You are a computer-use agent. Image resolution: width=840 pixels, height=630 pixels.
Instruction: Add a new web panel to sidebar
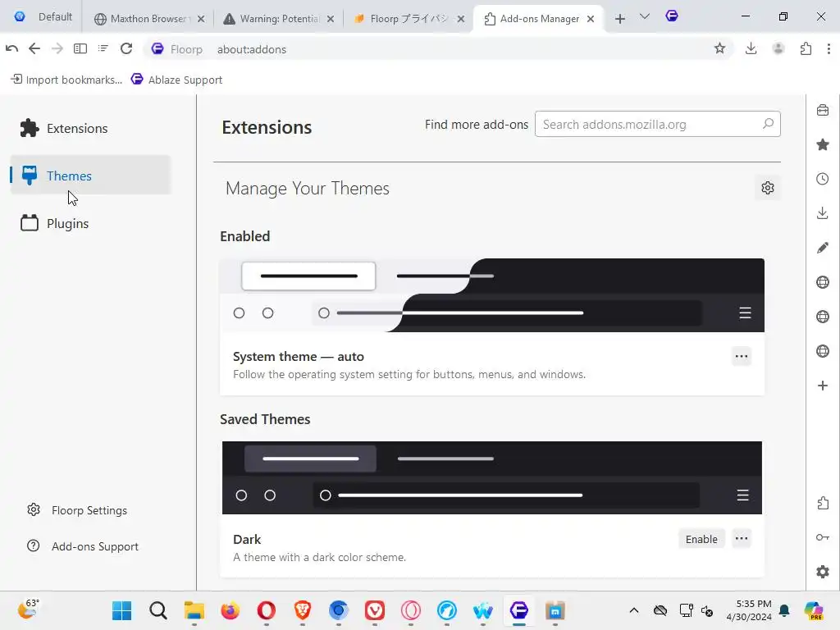(822, 386)
